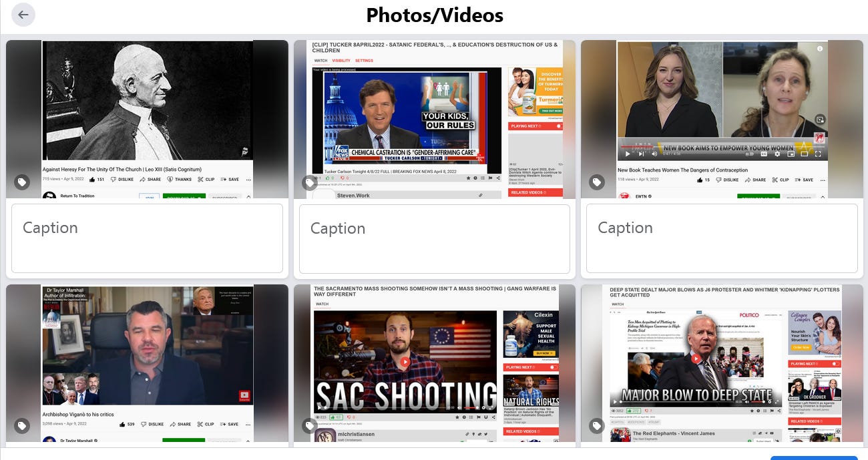Viewport: 868px width, 460px height.
Task: Select the New Book Empower Young Women thumbnail
Action: [x=722, y=120]
